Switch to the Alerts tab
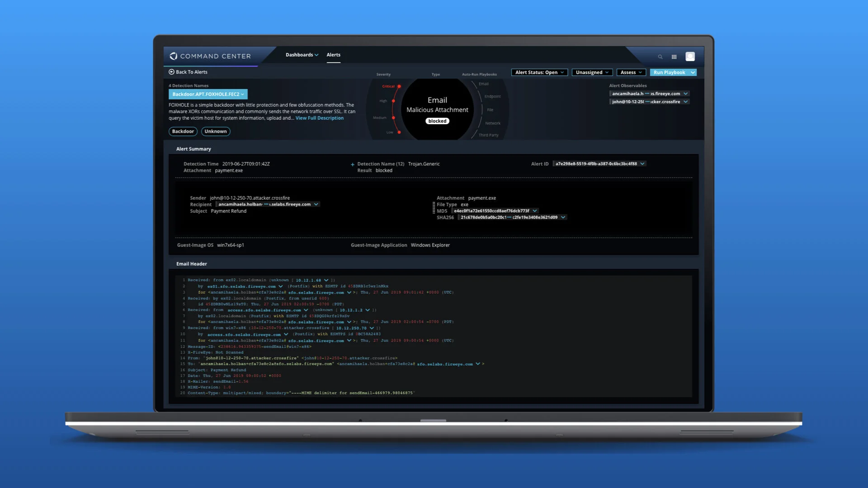The height and width of the screenshot is (488, 868). click(x=333, y=55)
